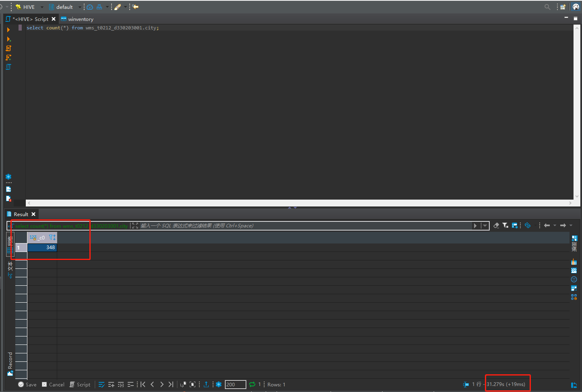Go to the next result row

click(162, 384)
